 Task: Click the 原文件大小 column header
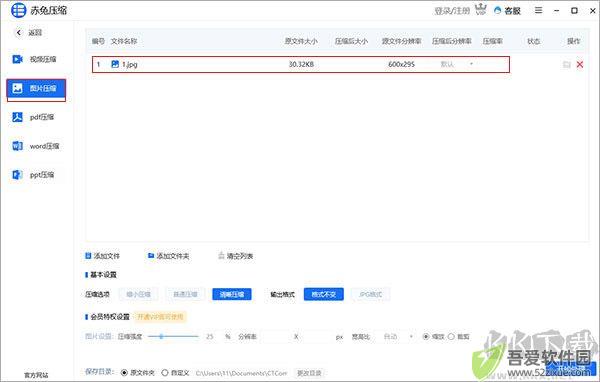point(301,41)
